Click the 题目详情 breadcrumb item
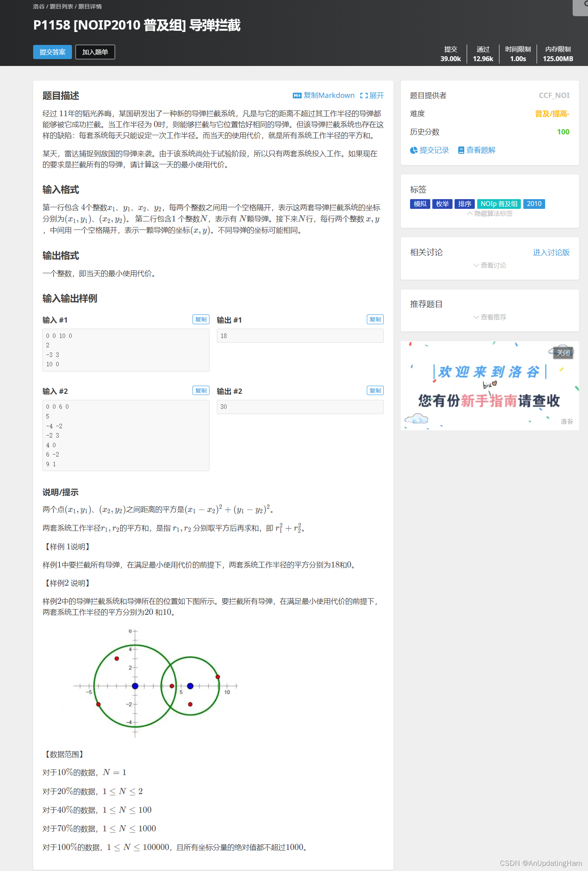 click(90, 6)
